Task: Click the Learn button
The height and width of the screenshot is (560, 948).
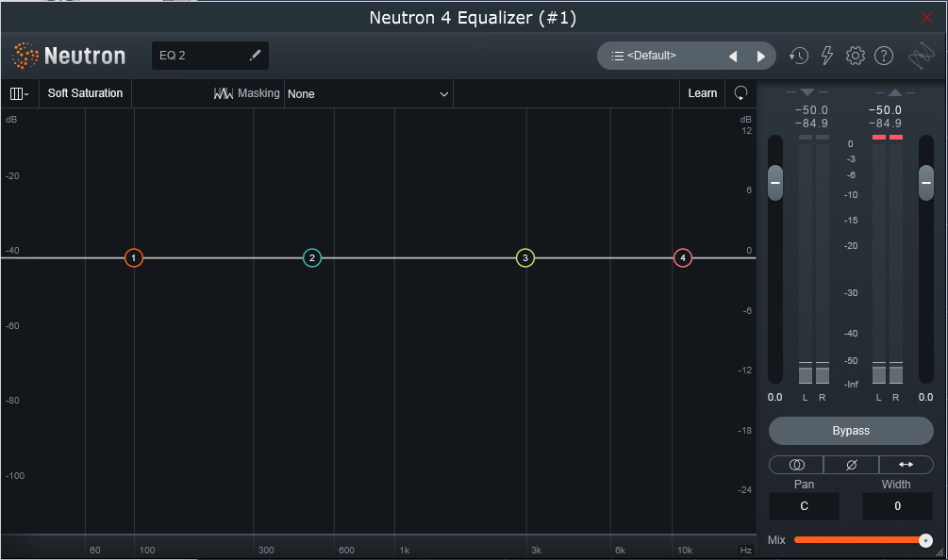Action: tap(702, 93)
